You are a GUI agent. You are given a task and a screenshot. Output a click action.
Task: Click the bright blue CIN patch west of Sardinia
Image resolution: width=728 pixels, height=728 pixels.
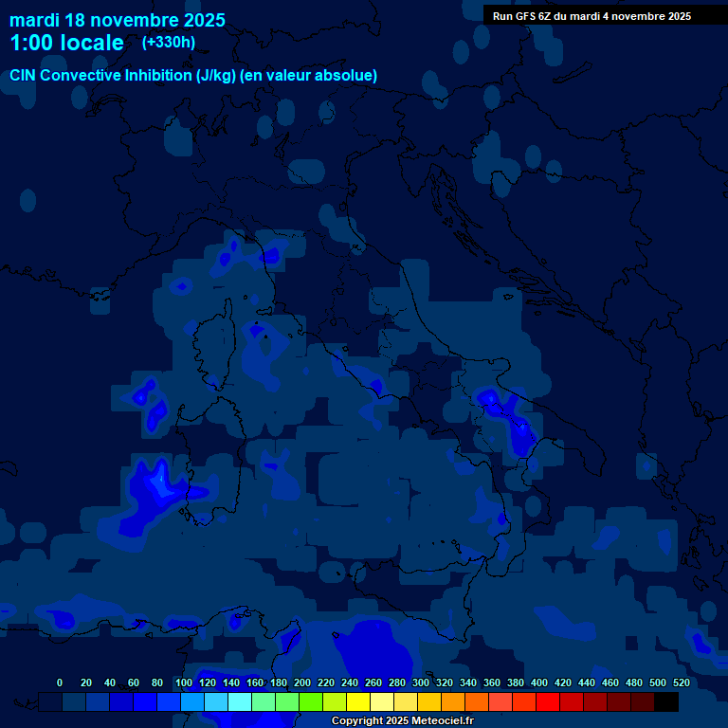tap(156, 488)
